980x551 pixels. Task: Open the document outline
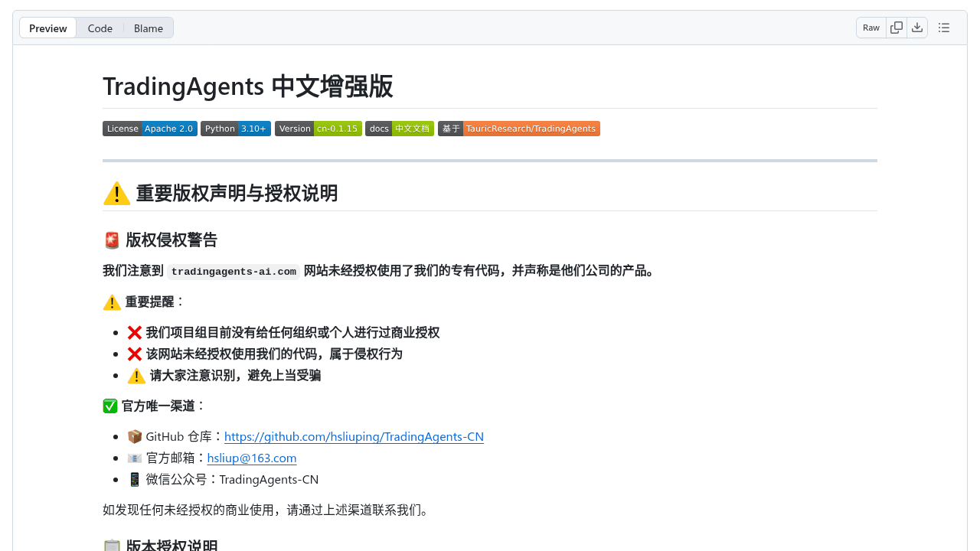tap(943, 27)
